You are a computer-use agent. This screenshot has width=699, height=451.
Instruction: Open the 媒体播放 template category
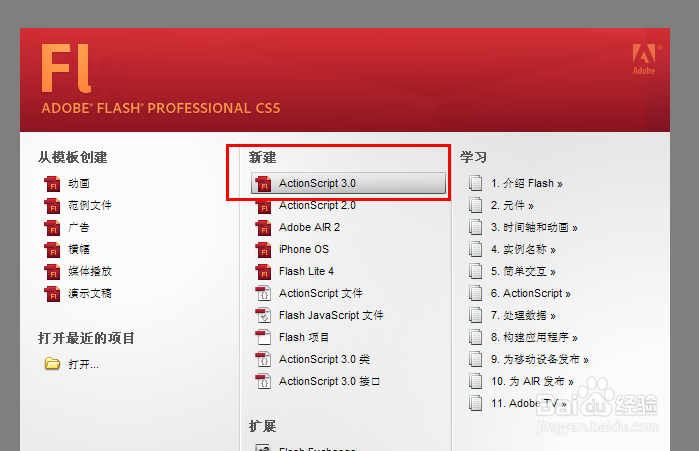(x=90, y=271)
